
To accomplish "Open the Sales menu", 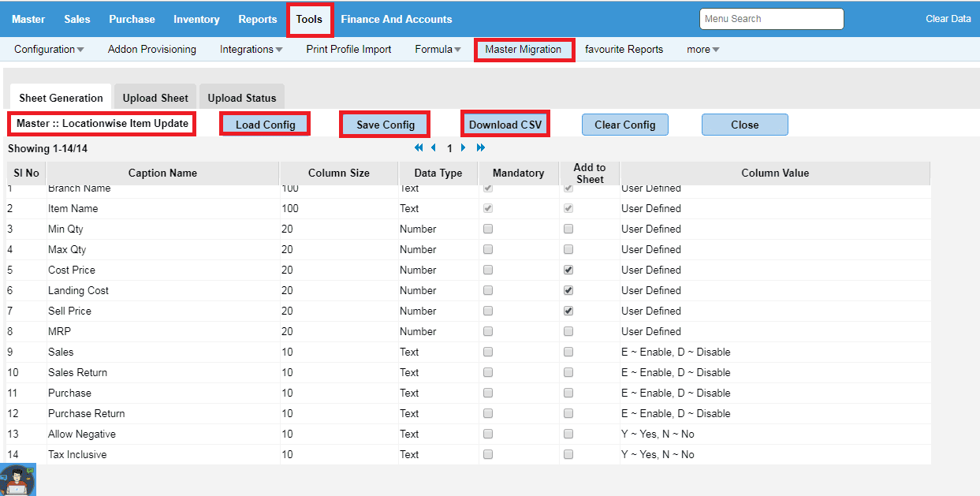I will pos(77,19).
